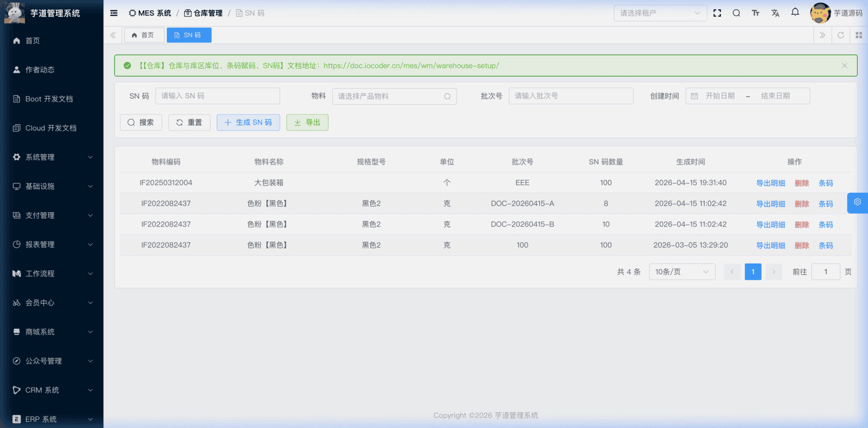Click the 结束日期 date field

click(x=776, y=96)
